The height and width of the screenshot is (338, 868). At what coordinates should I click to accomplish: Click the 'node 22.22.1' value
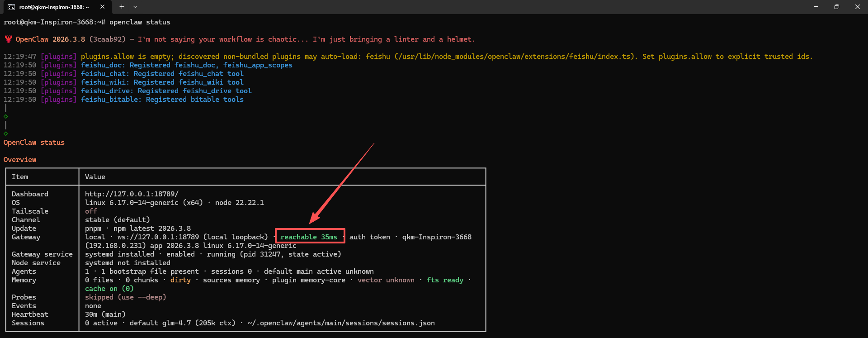(240, 203)
